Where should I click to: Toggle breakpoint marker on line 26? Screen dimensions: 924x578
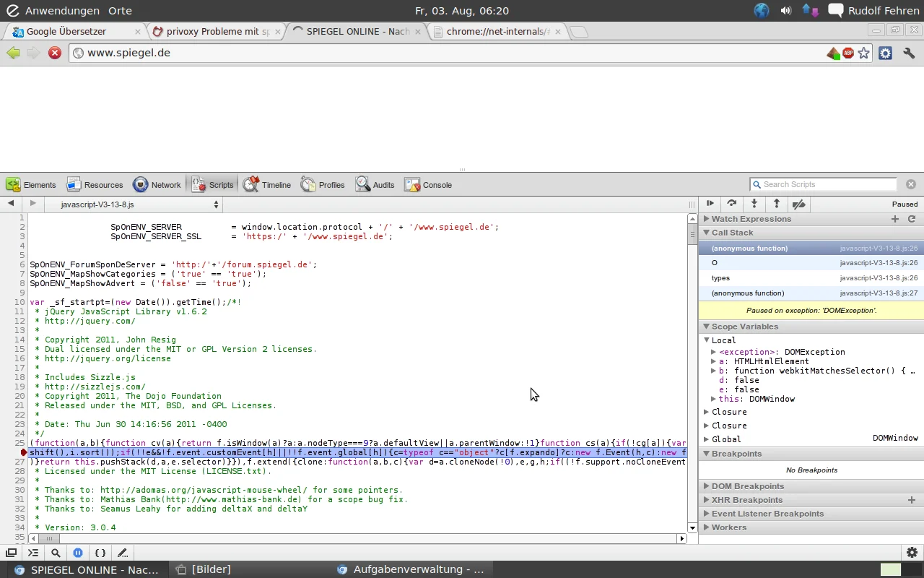[x=23, y=452]
